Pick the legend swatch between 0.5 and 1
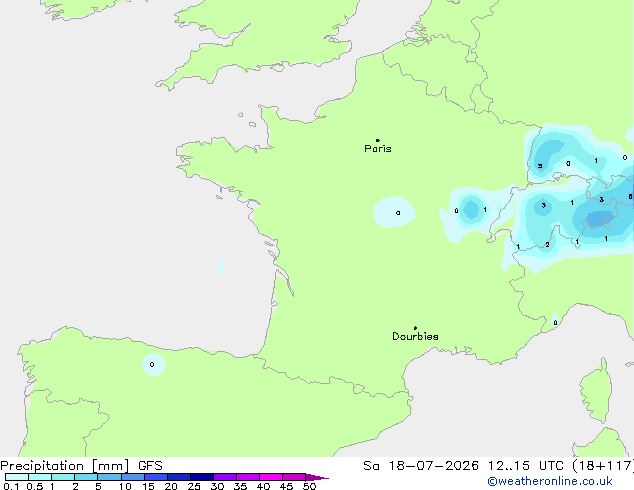The width and height of the screenshot is (634, 490). tap(40, 477)
